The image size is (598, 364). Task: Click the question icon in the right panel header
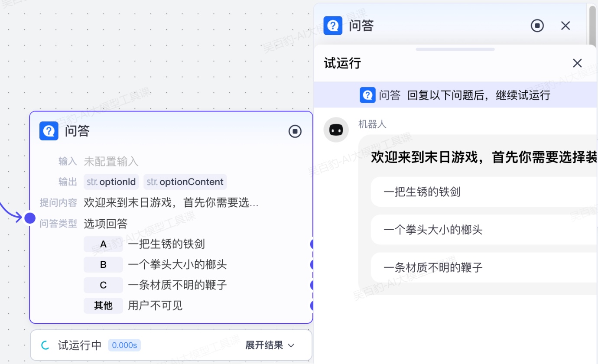point(333,26)
